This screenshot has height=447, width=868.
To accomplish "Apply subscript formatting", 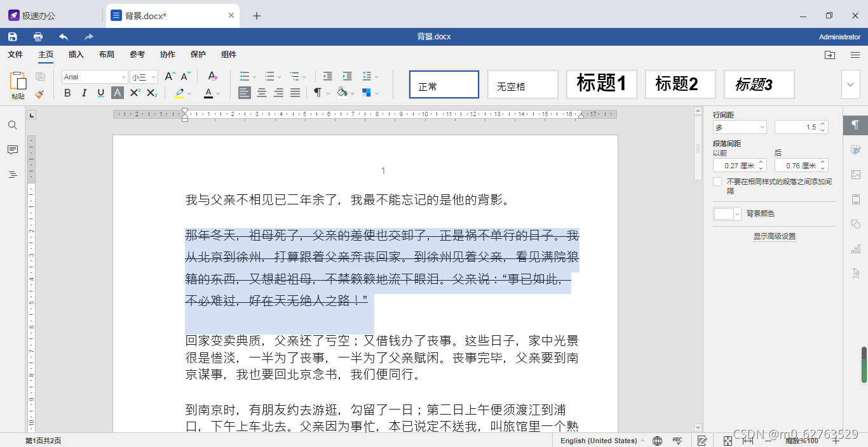I will click(x=151, y=93).
